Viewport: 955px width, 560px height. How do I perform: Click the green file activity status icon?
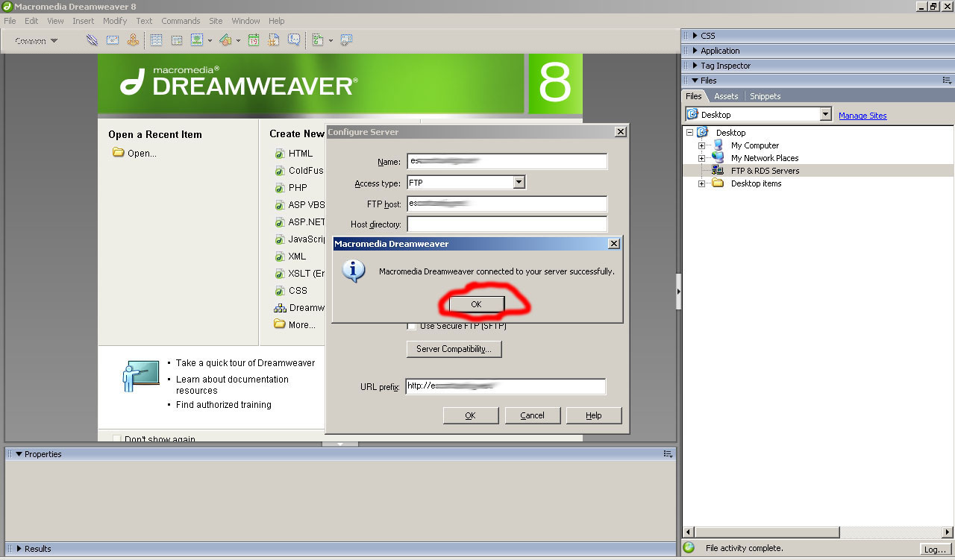[689, 548]
